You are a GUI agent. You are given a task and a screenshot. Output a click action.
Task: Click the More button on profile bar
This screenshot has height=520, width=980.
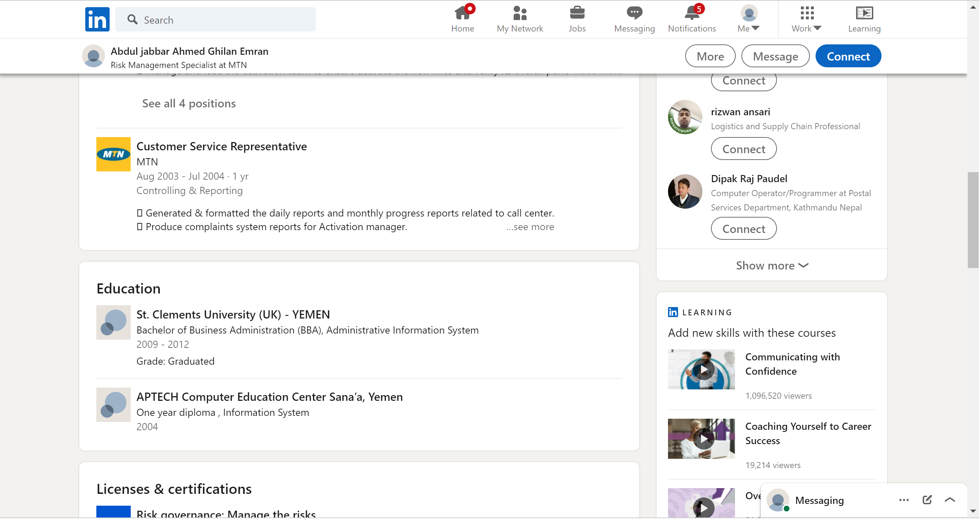(x=710, y=56)
